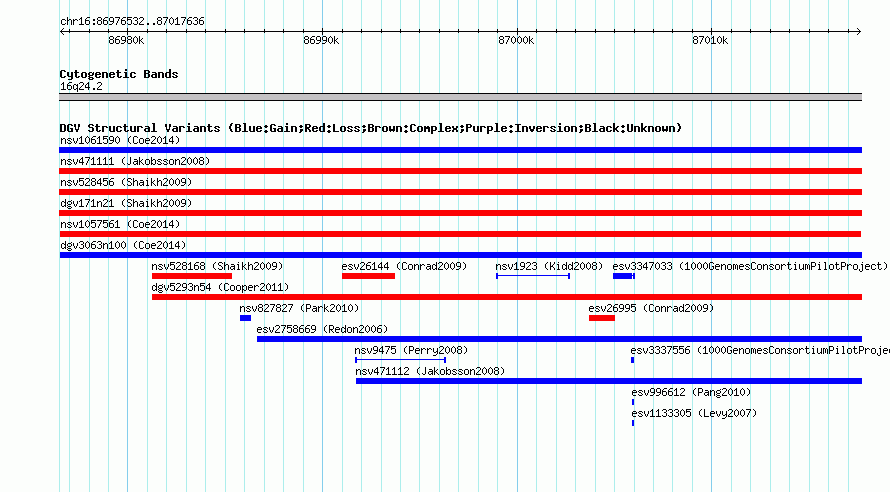Click the tiny blue bar under nsv827827

click(x=245, y=318)
